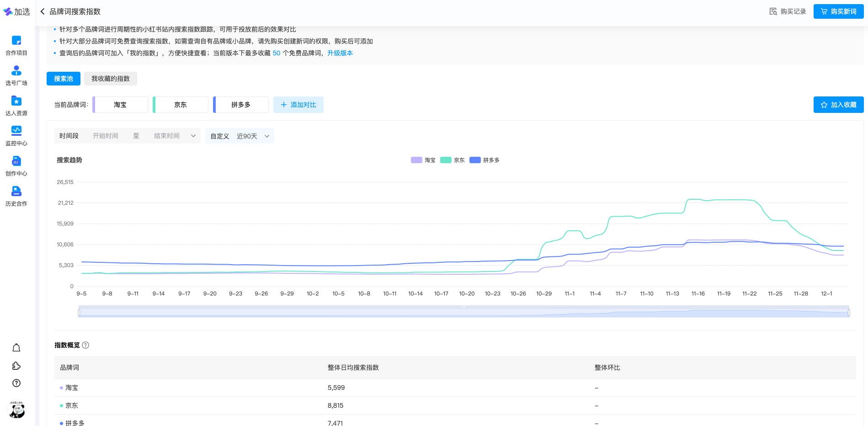Click the 指数概览 help icon
The image size is (868, 426).
[x=85, y=345]
